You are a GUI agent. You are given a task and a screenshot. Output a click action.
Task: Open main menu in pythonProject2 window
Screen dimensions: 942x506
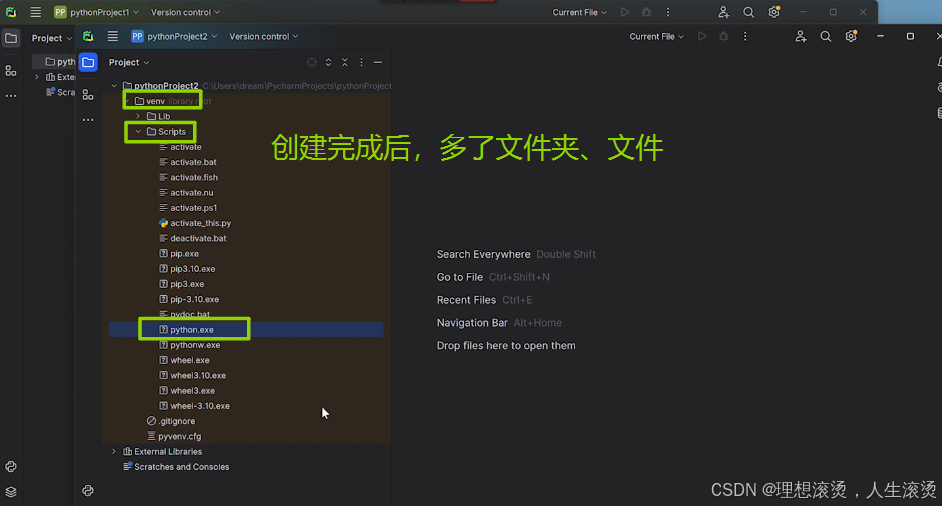[x=112, y=37]
